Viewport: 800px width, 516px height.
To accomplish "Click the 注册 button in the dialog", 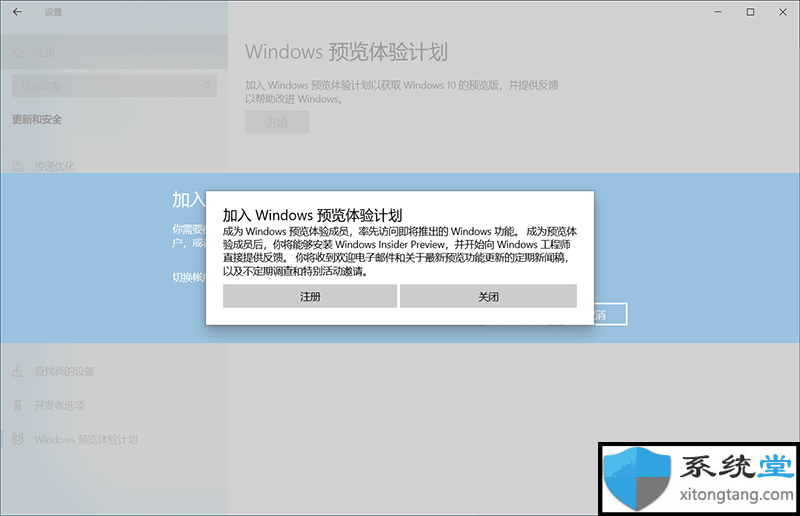I will (x=310, y=297).
